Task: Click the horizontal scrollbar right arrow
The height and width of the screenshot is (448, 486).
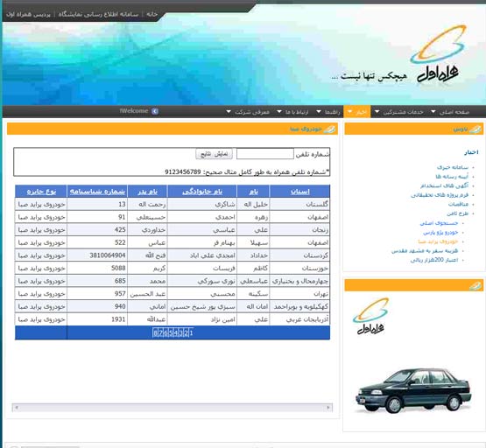Action: pos(328,408)
